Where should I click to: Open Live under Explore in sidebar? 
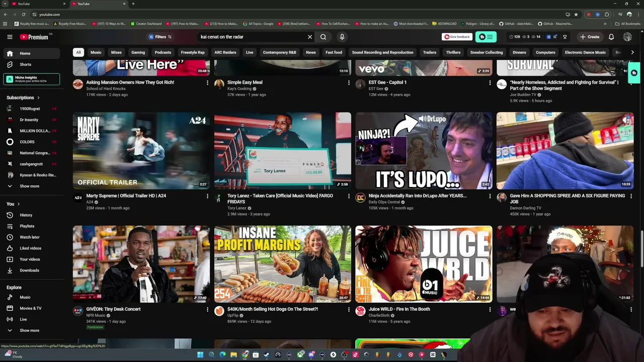click(x=32, y=319)
